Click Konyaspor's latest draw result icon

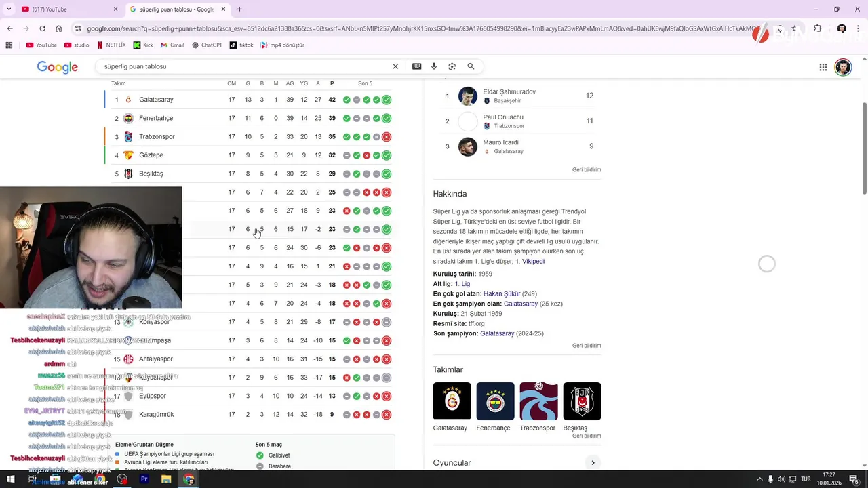click(x=387, y=322)
